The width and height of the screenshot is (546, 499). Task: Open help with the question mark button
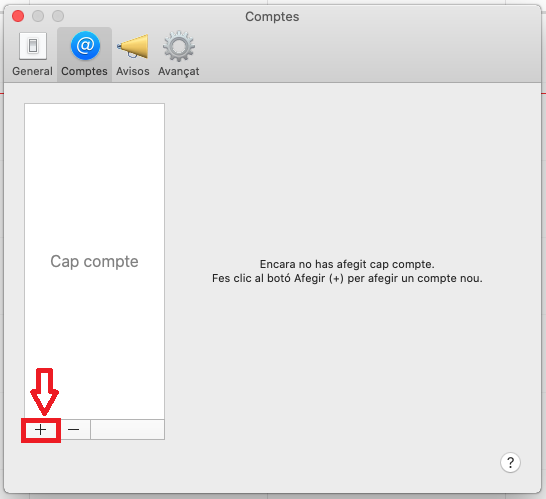click(510, 462)
